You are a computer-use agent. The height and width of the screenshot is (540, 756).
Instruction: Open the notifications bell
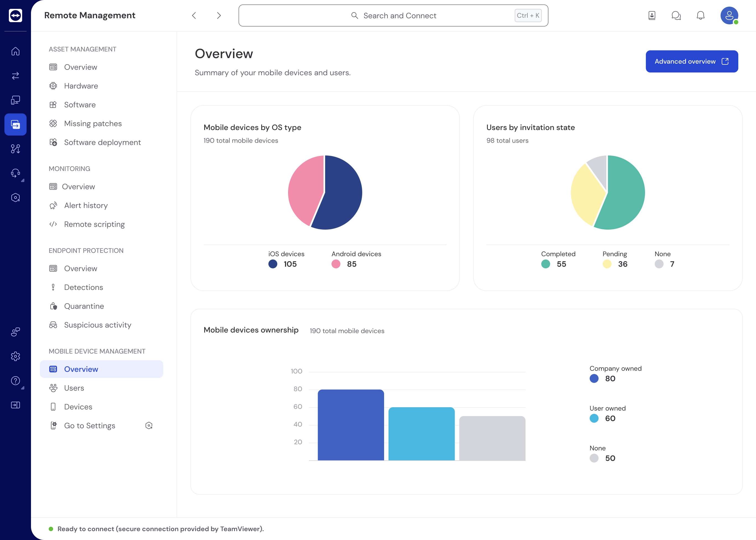click(700, 15)
